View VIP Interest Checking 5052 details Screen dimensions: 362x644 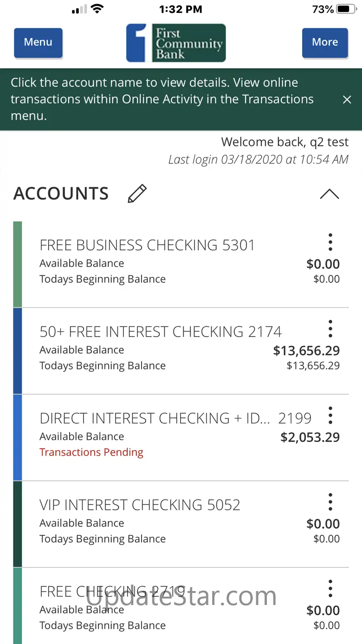[x=140, y=505]
